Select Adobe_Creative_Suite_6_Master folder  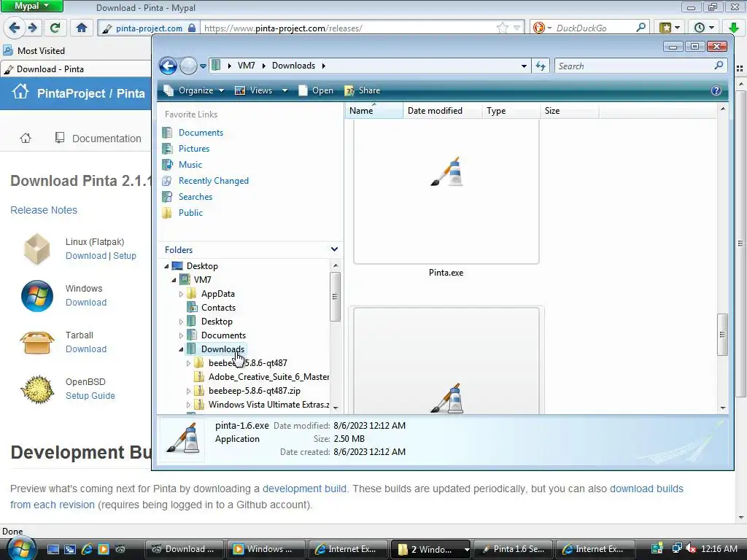pos(268,377)
